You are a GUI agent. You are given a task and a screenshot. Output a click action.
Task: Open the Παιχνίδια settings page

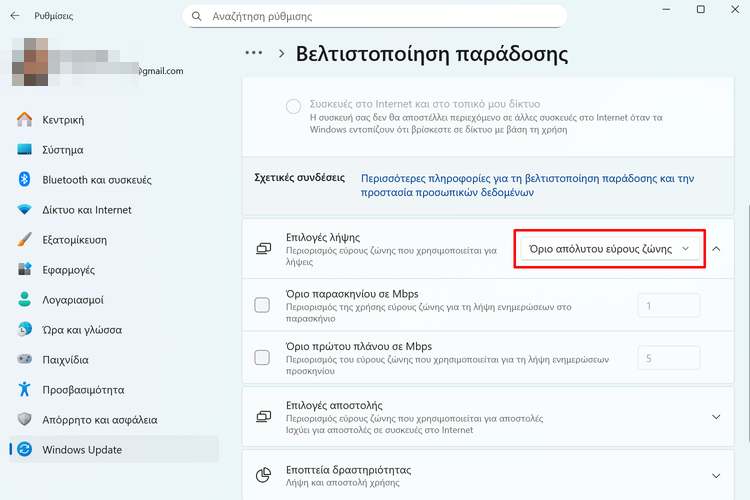coord(65,360)
